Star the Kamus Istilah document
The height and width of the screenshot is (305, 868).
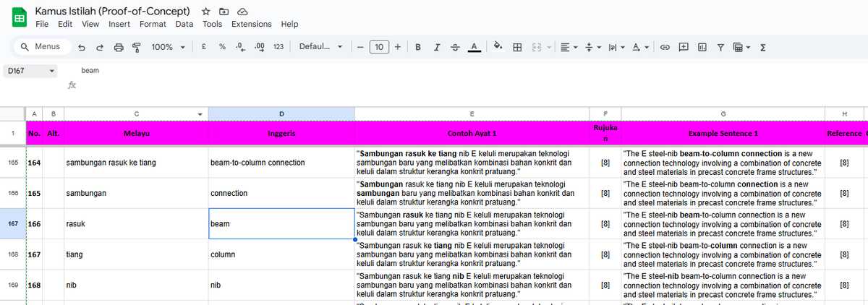(206, 12)
